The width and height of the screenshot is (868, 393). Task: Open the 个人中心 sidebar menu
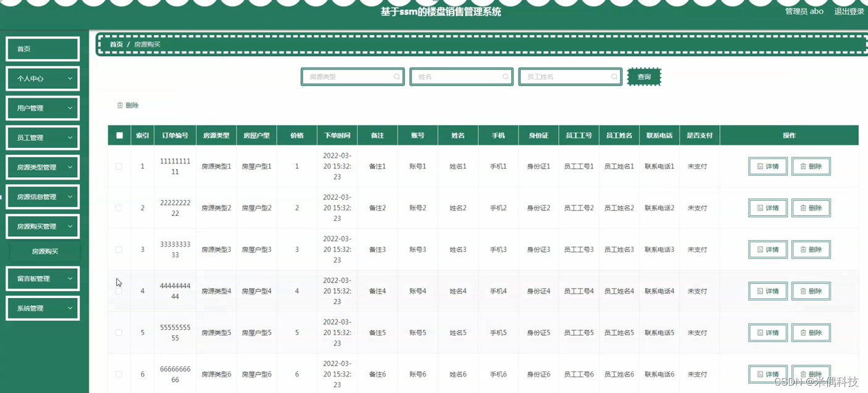(43, 79)
